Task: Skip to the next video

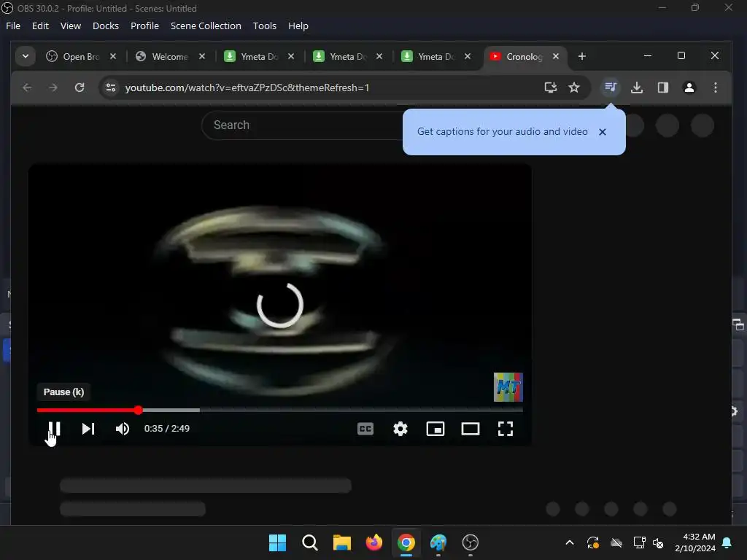Action: pyautogui.click(x=88, y=429)
